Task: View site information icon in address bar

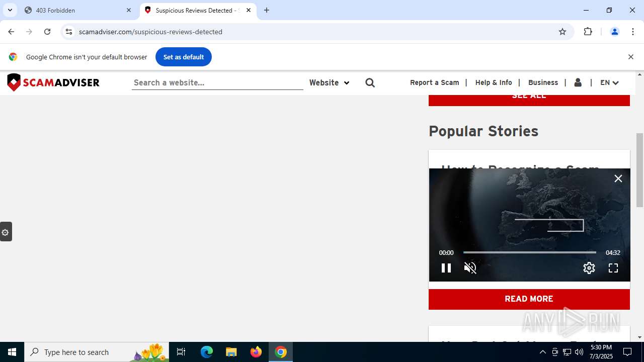Action: pyautogui.click(x=69, y=32)
